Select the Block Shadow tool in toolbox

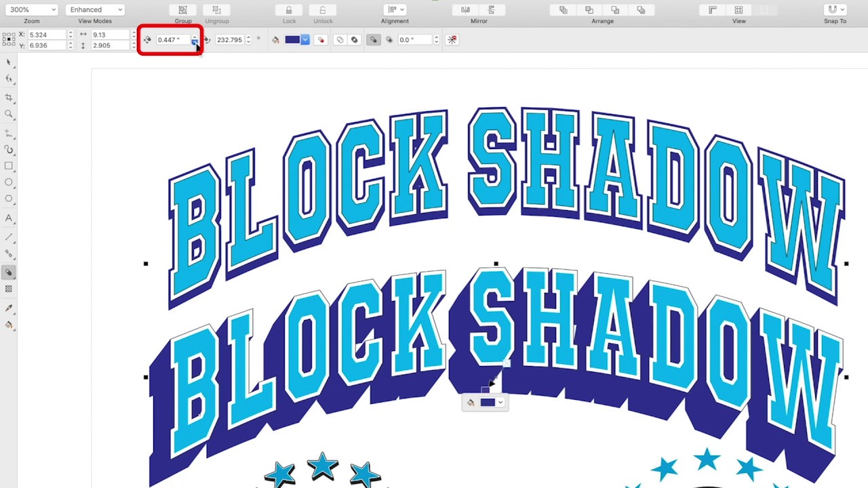tap(9, 272)
